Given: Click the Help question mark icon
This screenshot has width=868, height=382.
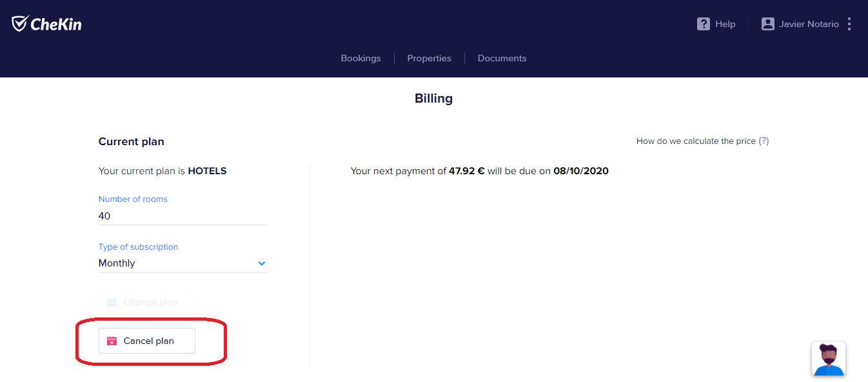Looking at the screenshot, I should click(x=704, y=24).
